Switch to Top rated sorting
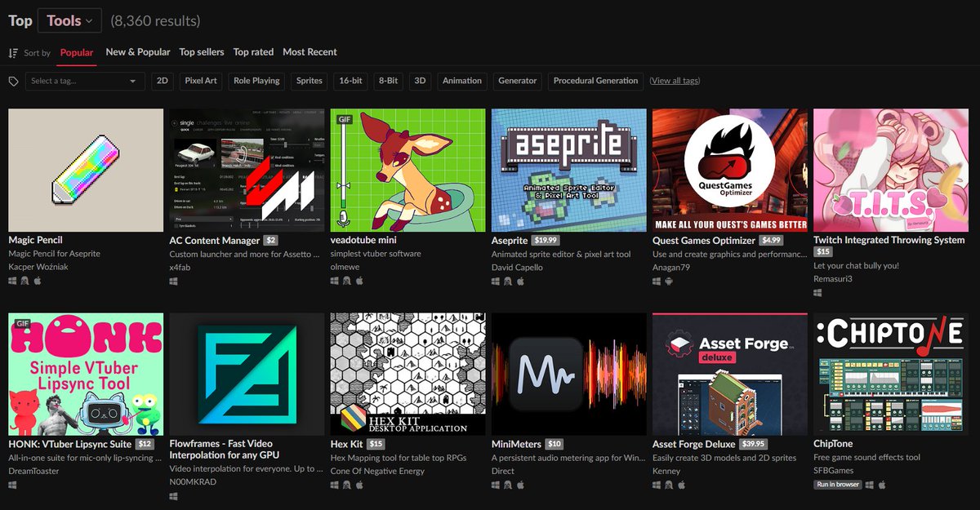980x510 pixels. point(254,52)
